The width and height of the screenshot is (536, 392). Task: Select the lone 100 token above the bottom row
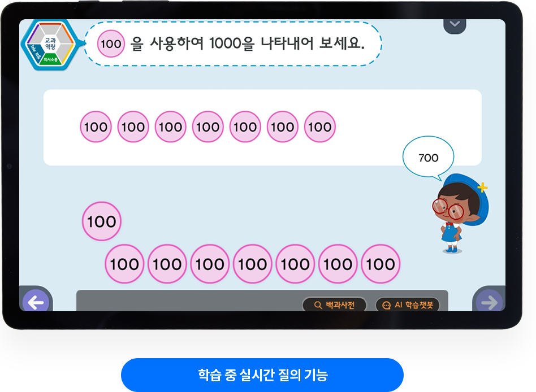pyautogui.click(x=102, y=221)
